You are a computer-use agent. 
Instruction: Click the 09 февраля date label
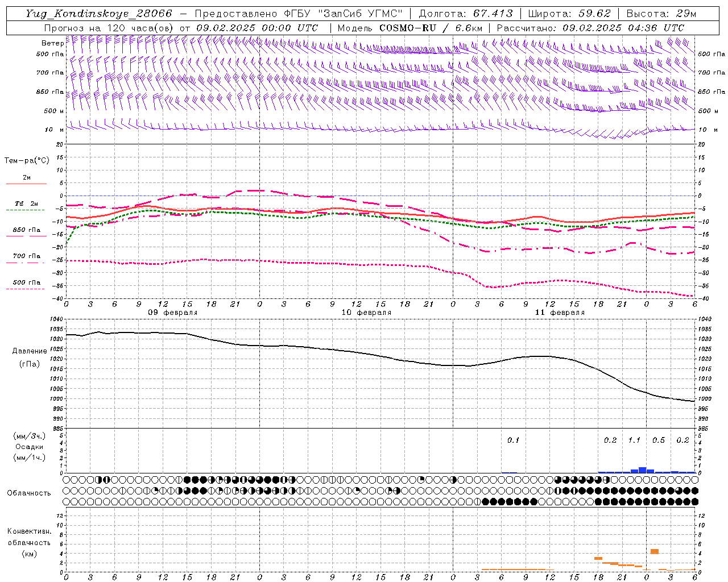[x=173, y=313]
